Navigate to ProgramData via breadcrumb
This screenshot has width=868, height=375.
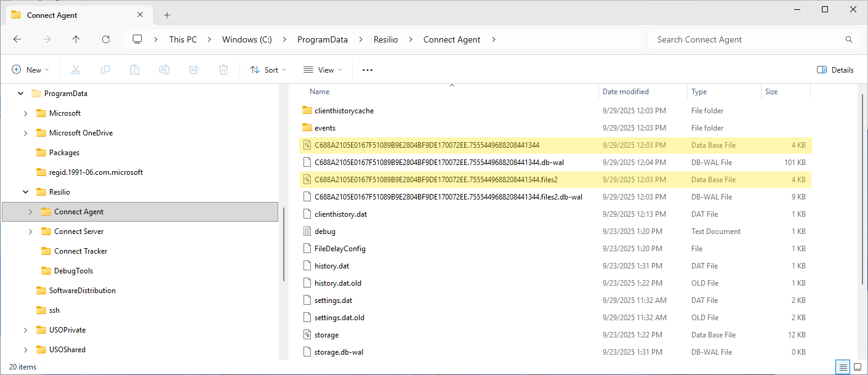coord(322,39)
